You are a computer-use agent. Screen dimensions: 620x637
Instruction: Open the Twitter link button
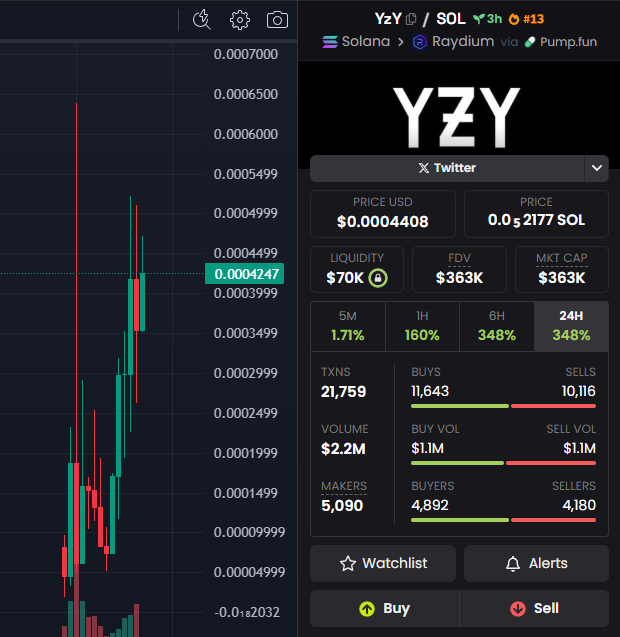[x=447, y=168]
